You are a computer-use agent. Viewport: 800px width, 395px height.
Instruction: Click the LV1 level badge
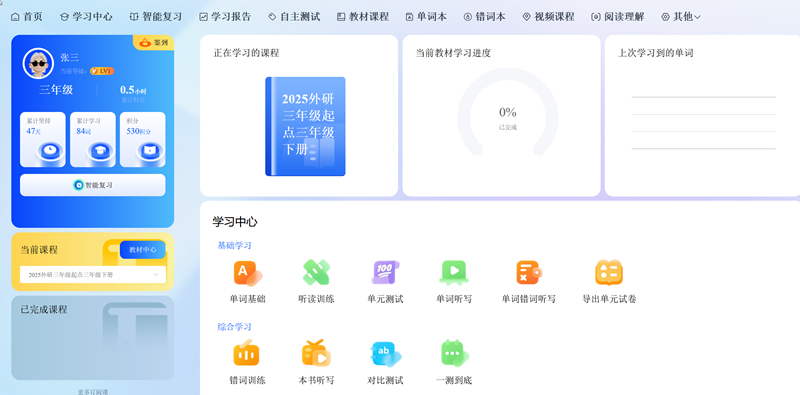(102, 71)
